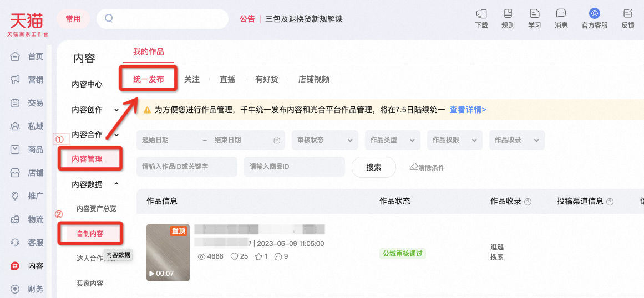Viewport: 644px width, 298px height.
Task: Click the comments icon showing 9
Action: pos(278,256)
